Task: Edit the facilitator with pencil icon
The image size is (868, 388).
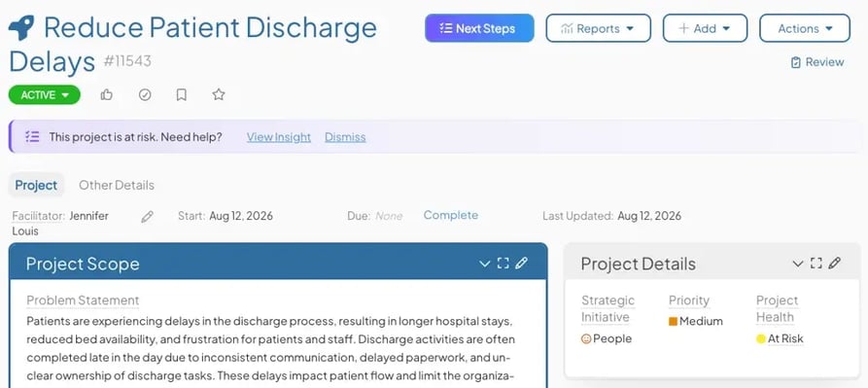Action: pyautogui.click(x=147, y=217)
